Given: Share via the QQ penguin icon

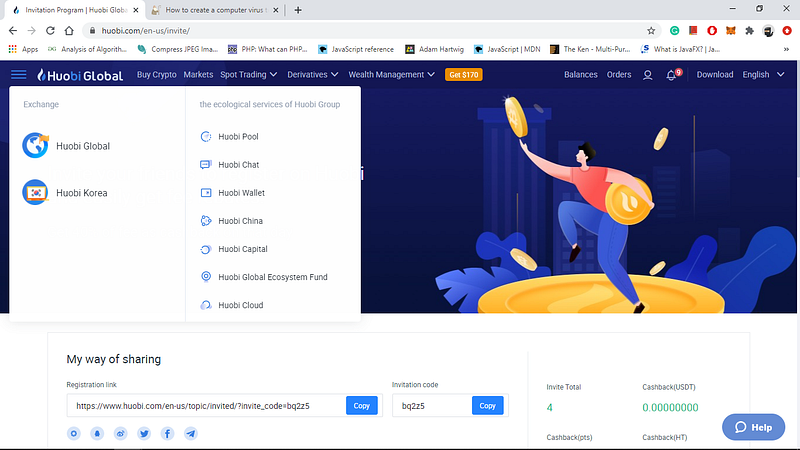Looking at the screenshot, I should (97, 433).
